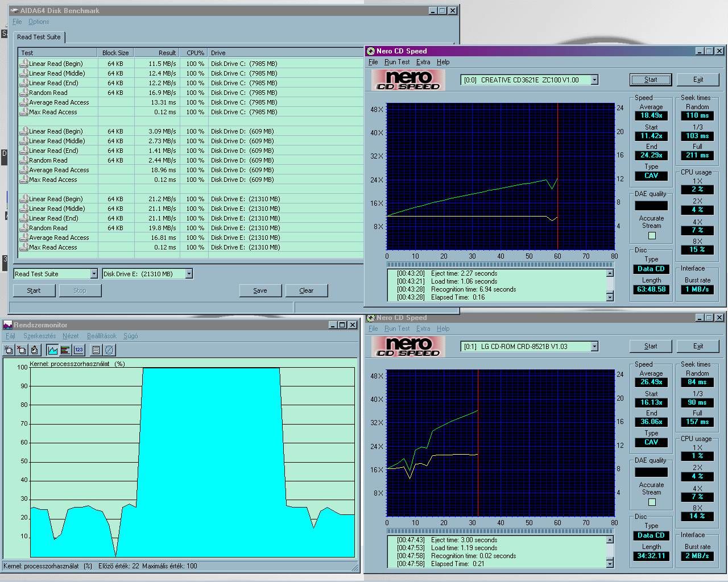Click disk icon of Drive E Average Read Access row

point(24,237)
